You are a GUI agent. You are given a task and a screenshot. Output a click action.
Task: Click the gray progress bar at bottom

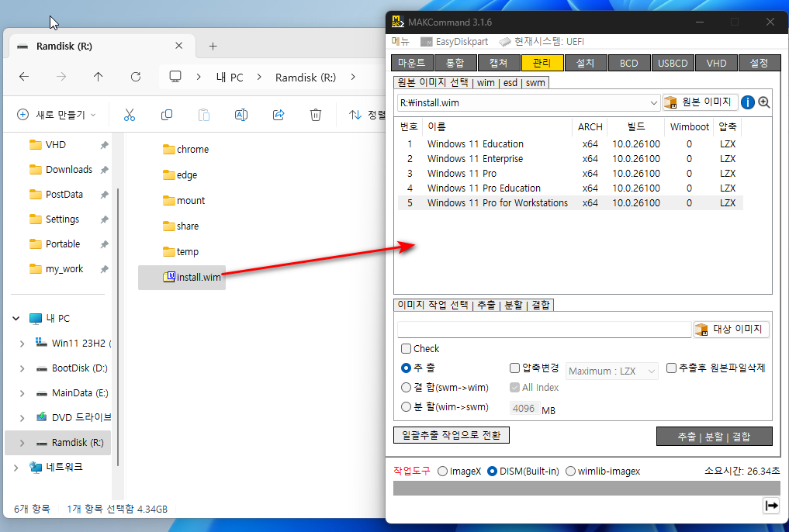point(587,488)
